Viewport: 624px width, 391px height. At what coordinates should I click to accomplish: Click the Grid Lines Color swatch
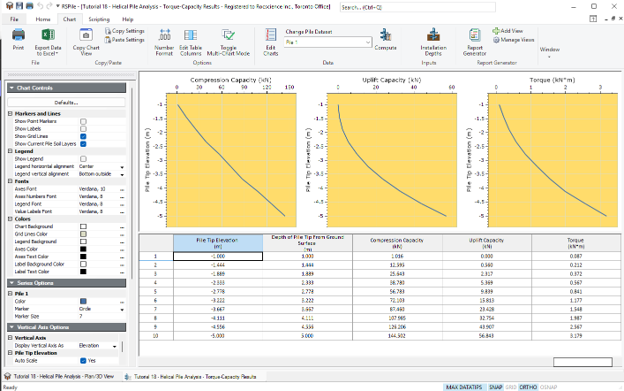click(x=83, y=234)
